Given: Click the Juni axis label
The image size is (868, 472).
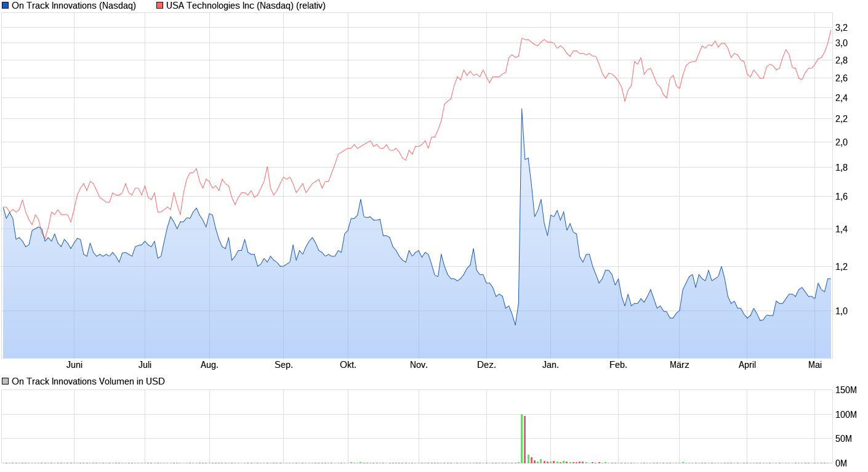Looking at the screenshot, I should click(x=75, y=365).
